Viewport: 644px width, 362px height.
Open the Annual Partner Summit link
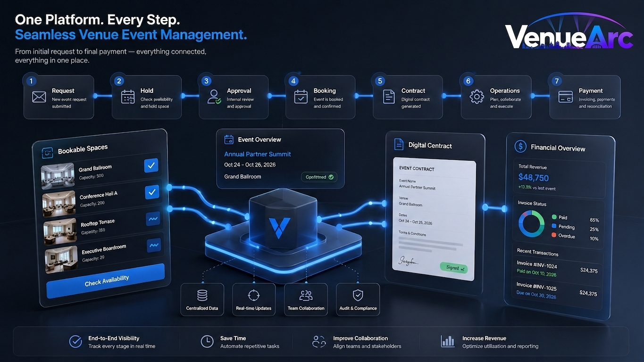tap(258, 154)
